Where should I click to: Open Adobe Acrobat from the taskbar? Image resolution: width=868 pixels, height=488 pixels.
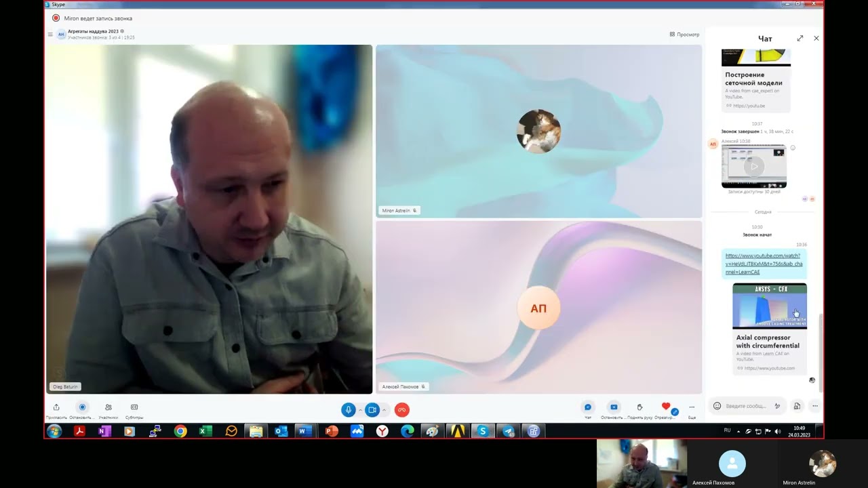click(x=79, y=431)
